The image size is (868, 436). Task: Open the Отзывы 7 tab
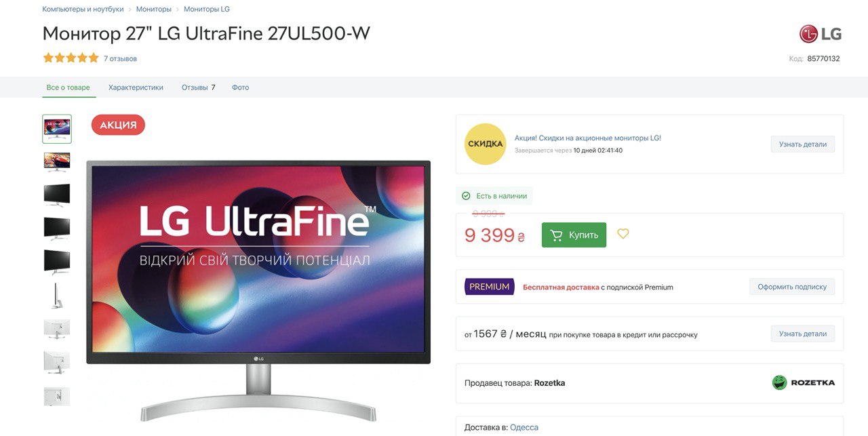[198, 87]
